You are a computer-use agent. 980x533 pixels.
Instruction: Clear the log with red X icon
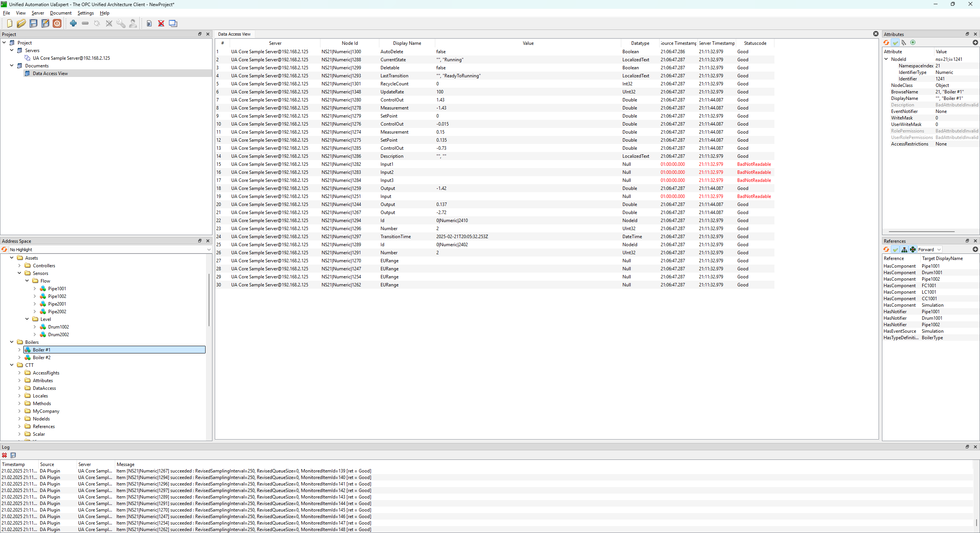[x=4, y=455]
